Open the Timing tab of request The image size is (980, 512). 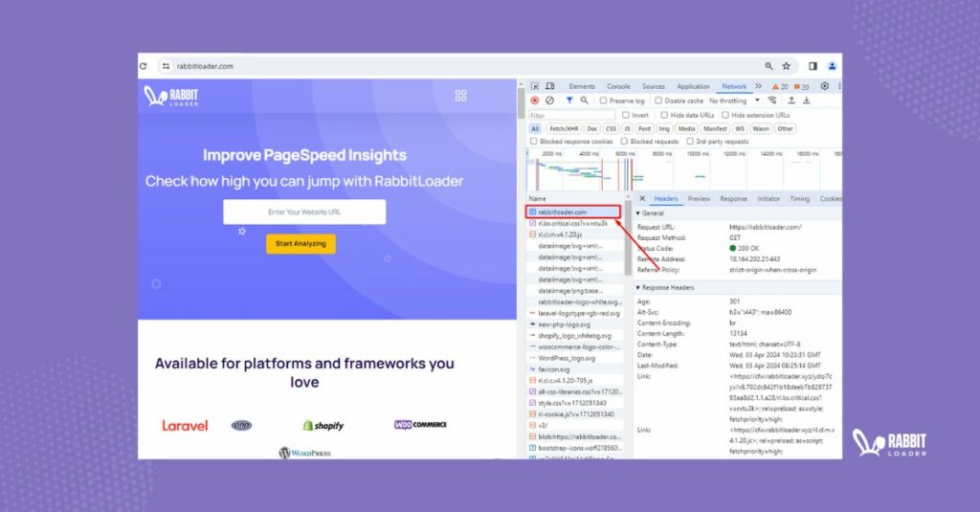click(799, 199)
